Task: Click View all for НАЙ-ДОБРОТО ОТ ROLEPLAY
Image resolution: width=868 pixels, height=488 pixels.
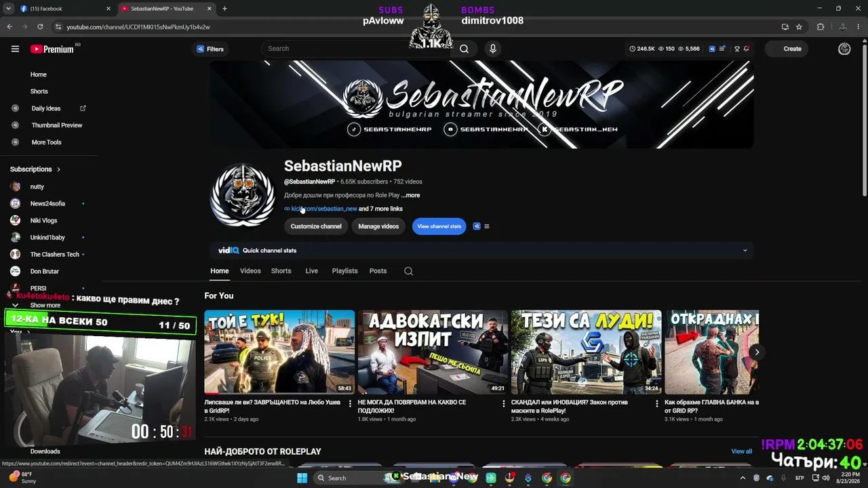Action: coord(741,451)
